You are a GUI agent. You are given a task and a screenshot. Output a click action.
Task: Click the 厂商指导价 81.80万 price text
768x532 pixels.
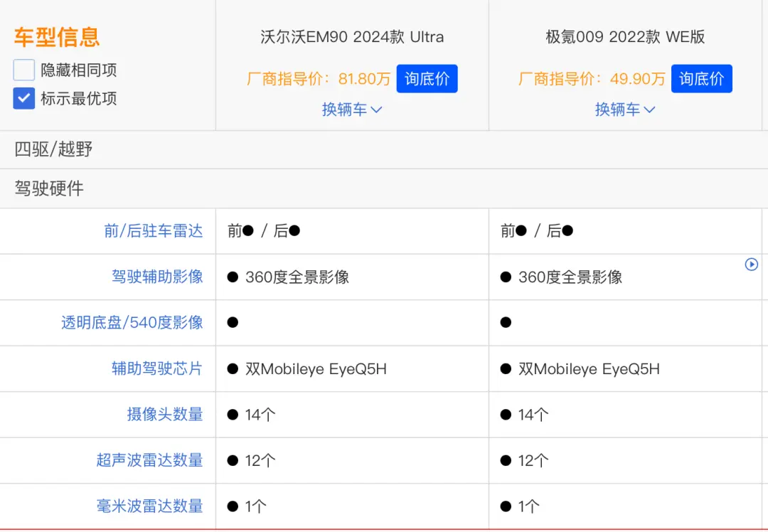(x=319, y=79)
